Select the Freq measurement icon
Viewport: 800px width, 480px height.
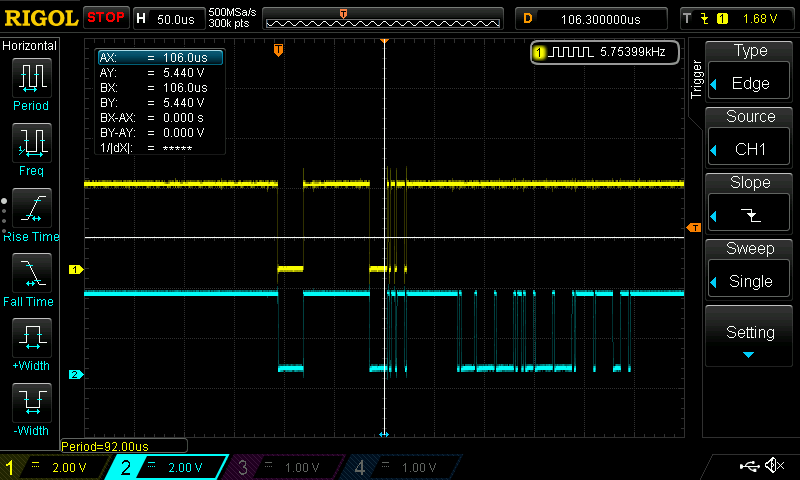coord(31,143)
